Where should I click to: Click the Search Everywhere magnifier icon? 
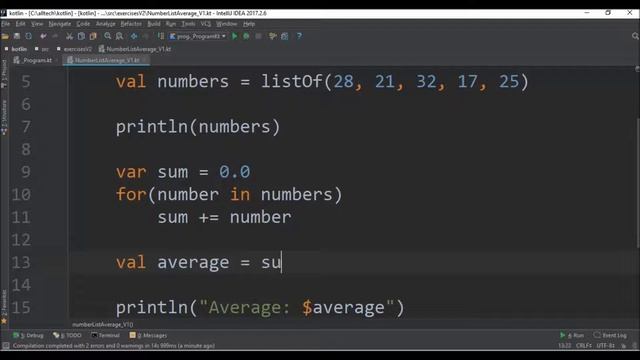(635, 36)
